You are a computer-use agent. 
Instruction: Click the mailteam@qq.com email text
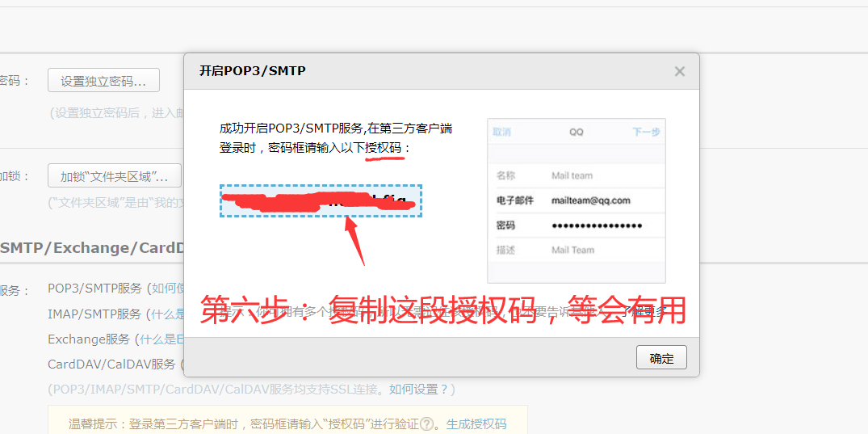coord(591,200)
